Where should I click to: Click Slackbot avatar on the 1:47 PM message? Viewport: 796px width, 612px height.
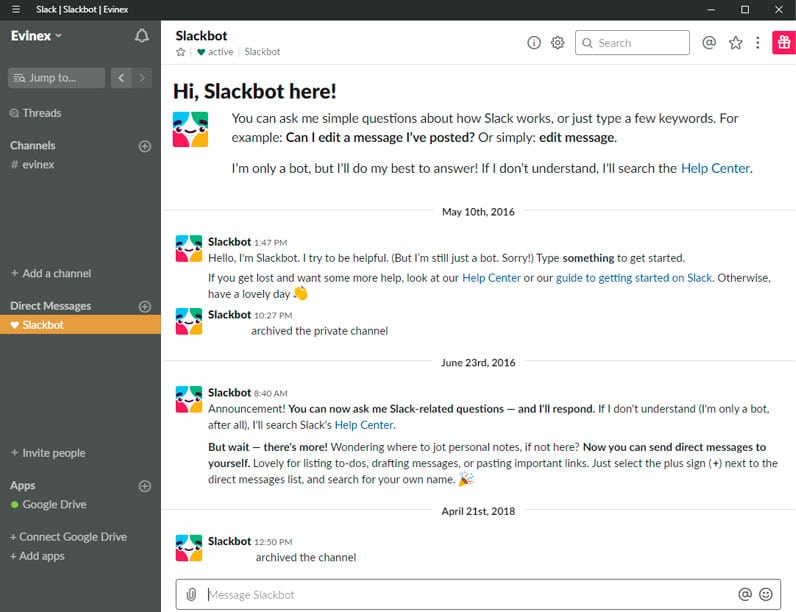point(189,248)
